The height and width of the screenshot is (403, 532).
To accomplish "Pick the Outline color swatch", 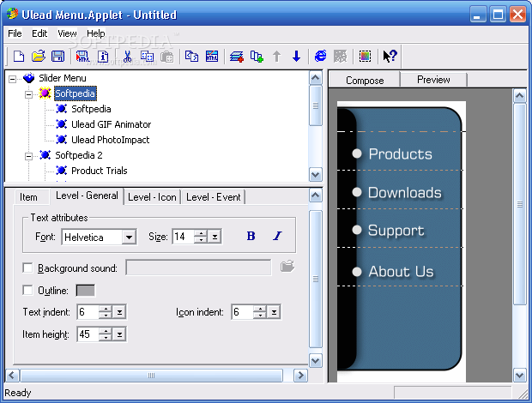I will 86,291.
